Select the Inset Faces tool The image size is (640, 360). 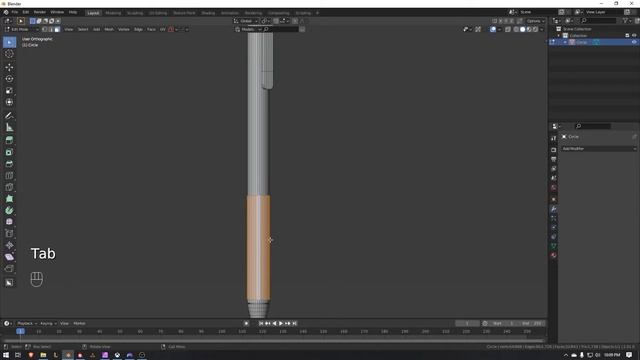click(x=9, y=152)
